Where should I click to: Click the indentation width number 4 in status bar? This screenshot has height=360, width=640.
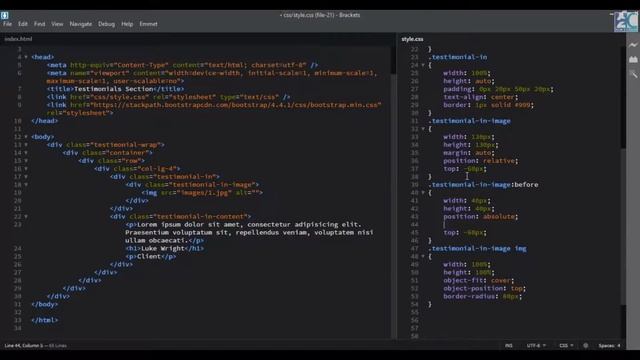(619, 345)
